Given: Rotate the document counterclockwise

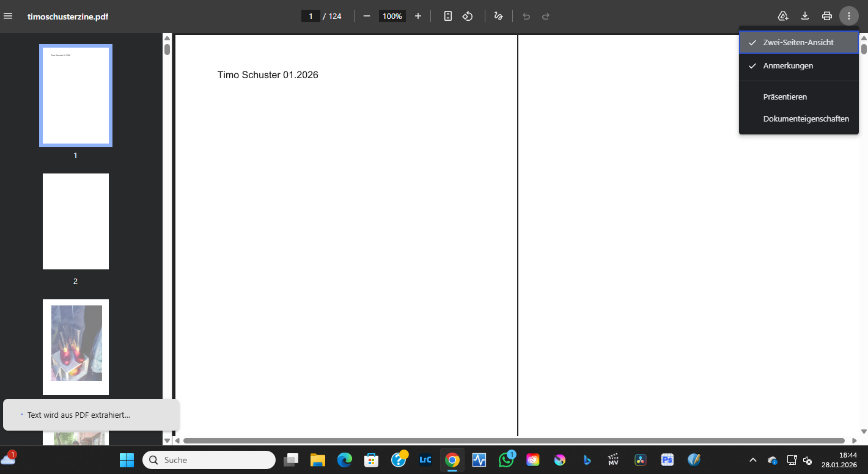Looking at the screenshot, I should pyautogui.click(x=468, y=16).
